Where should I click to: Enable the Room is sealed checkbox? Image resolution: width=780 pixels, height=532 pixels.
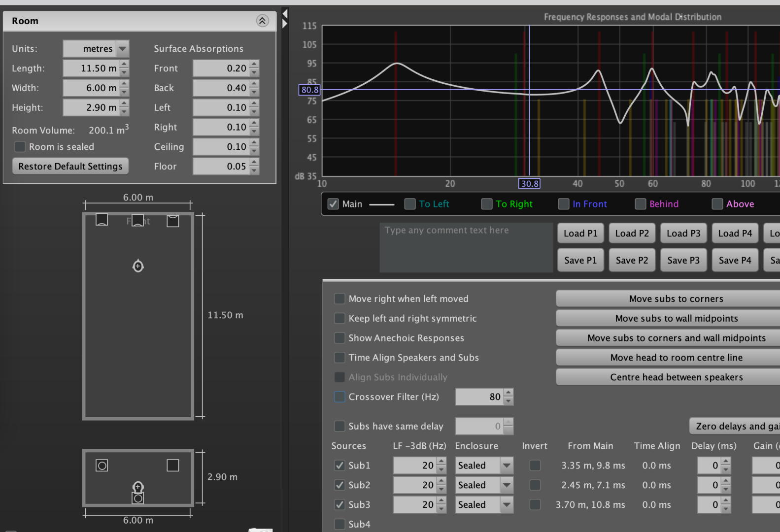tap(20, 147)
